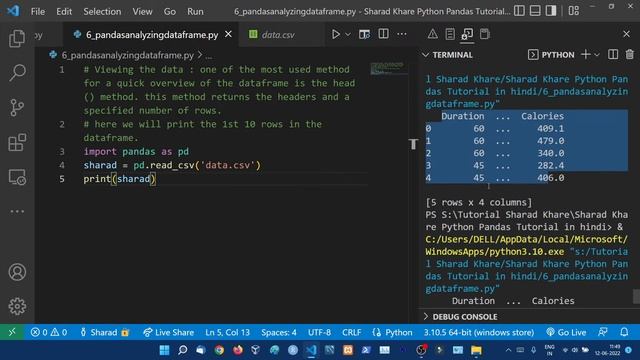The width and height of the screenshot is (640, 360).
Task: Open the View menu
Action: pyautogui.click(x=142, y=11)
